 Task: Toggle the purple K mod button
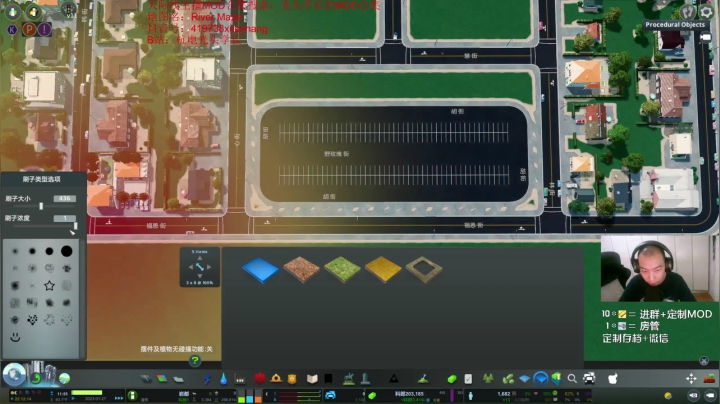click(x=12, y=30)
